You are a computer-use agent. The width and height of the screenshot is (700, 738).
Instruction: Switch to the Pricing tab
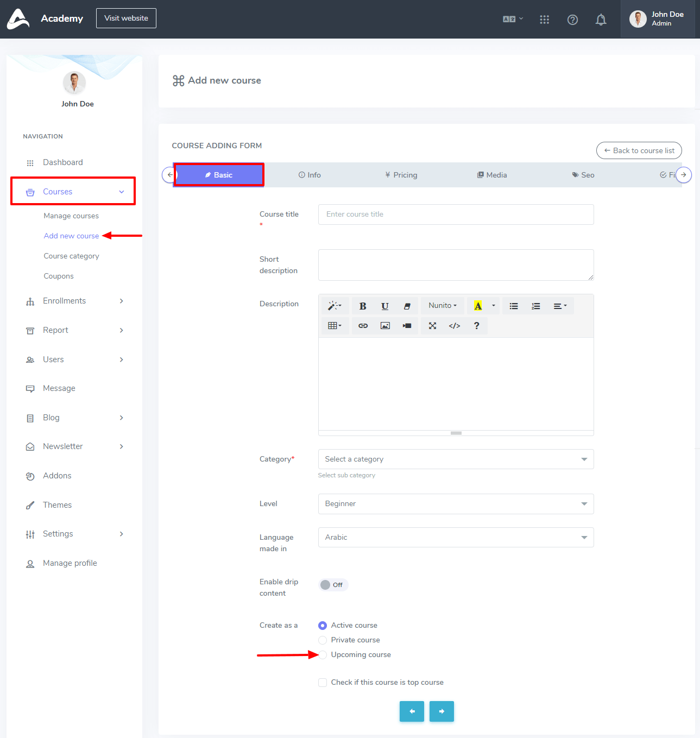(401, 175)
